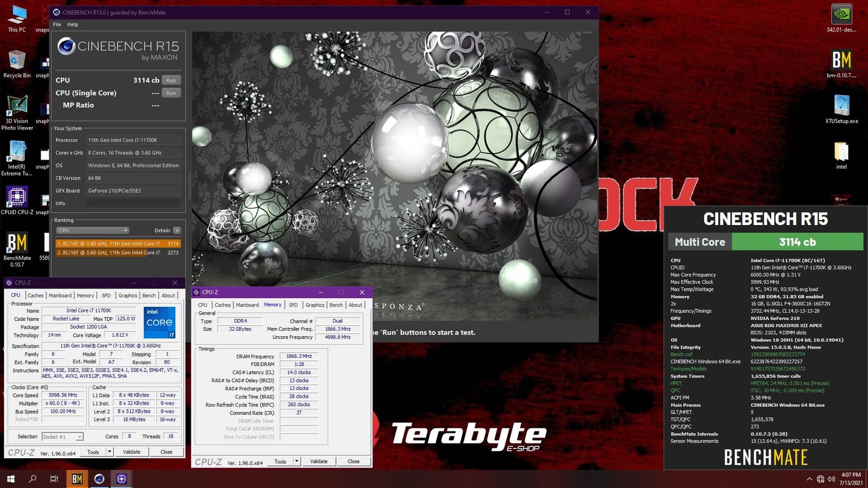This screenshot has width=868, height=488.
Task: Click the Cinebench icon in the taskbar
Action: click(x=99, y=479)
